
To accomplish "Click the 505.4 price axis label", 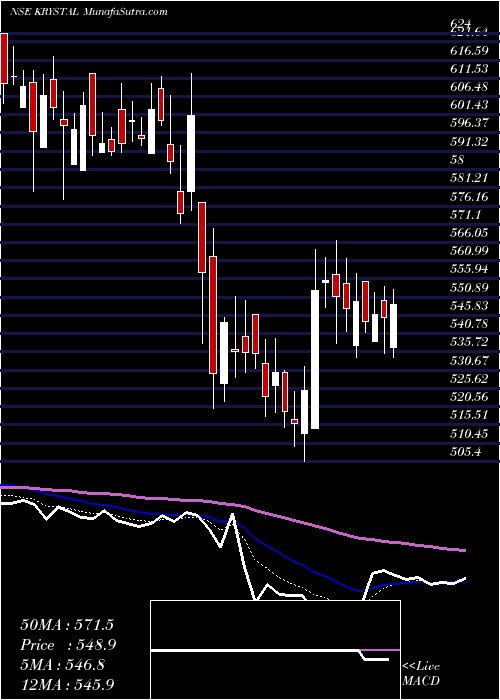I will coord(466,452).
